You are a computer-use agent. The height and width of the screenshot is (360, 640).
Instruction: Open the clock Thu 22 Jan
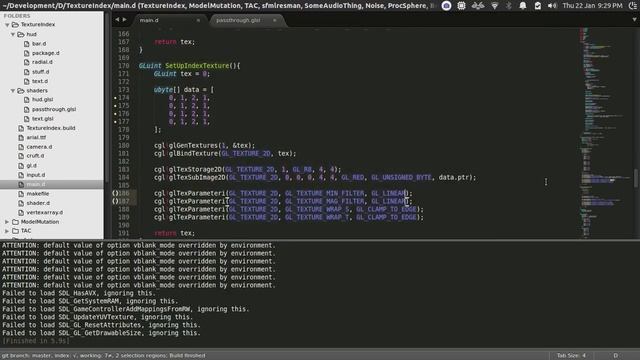(x=592, y=6)
